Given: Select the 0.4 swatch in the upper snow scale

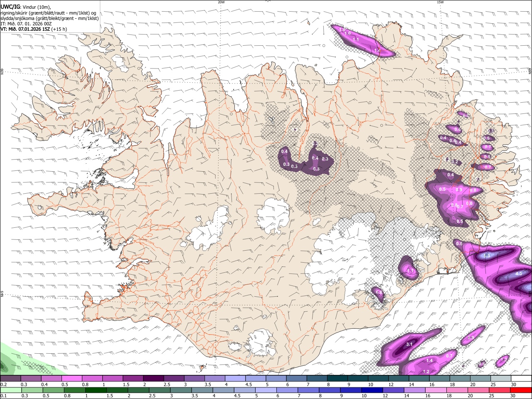Looking at the screenshot, I should 52,378.
